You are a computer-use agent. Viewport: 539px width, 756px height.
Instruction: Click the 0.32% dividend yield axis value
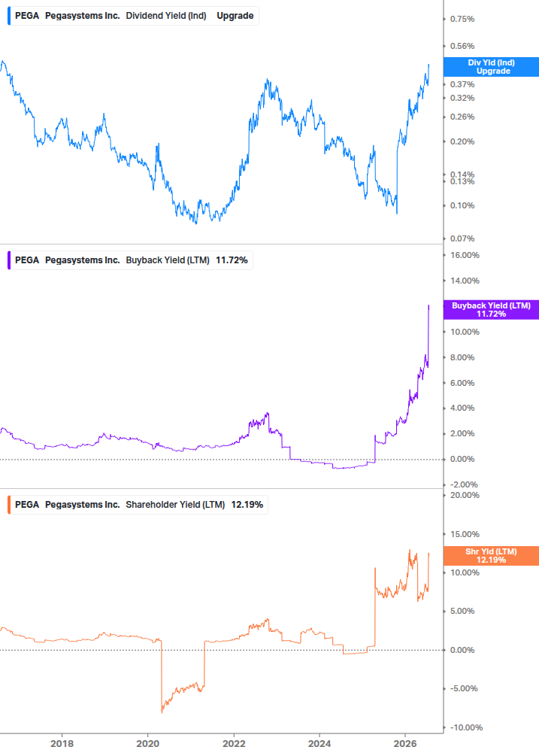click(462, 98)
